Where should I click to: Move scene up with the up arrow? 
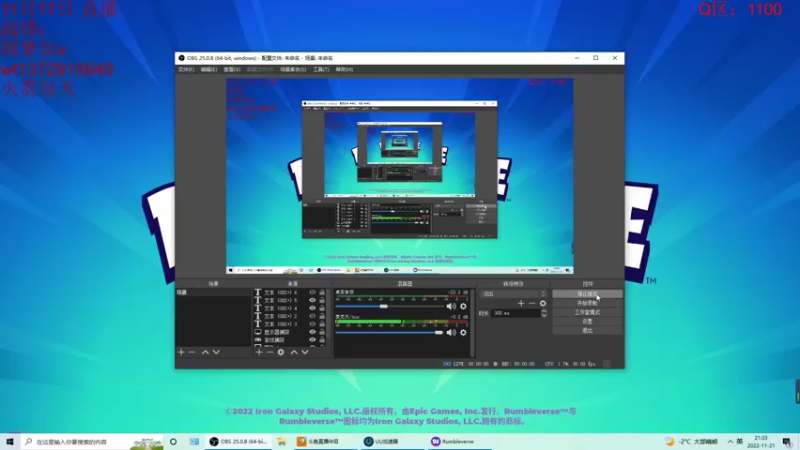point(205,352)
